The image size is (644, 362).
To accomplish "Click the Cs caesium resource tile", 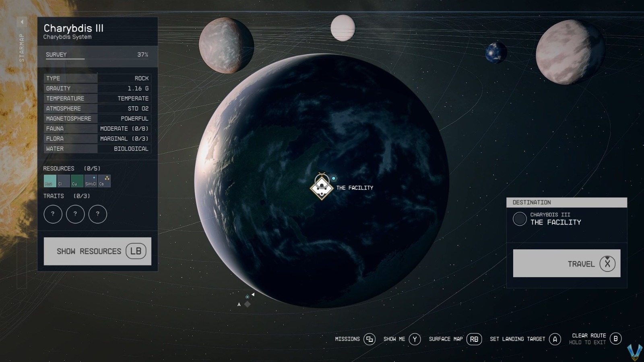I will pyautogui.click(x=104, y=181).
